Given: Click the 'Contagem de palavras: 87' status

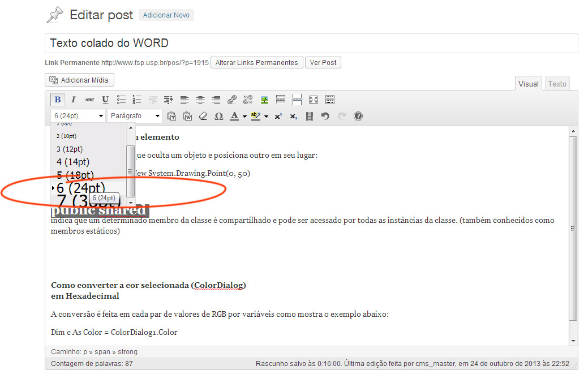Looking at the screenshot, I should click(92, 364).
